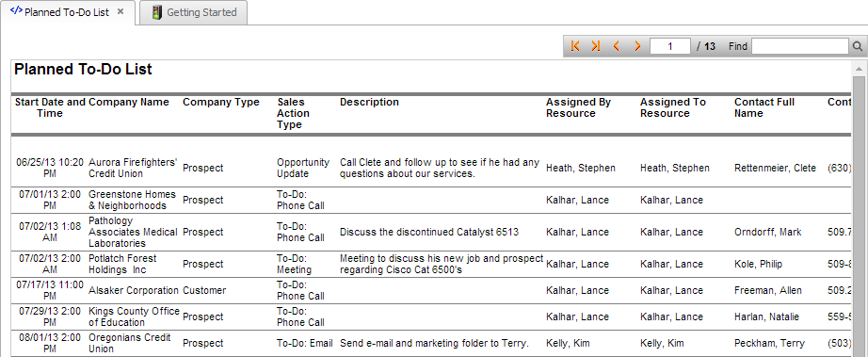The image size is (868, 357).
Task: Close the Planned To-Do List tab
Action: [x=121, y=11]
